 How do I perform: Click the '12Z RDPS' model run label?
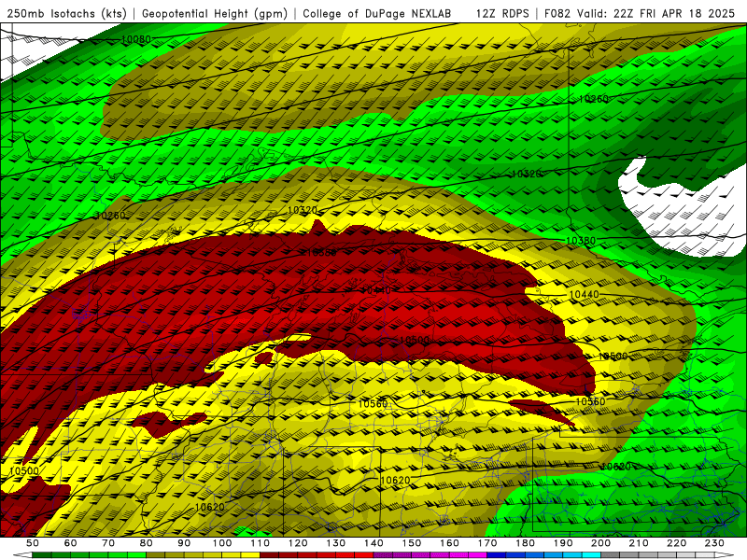(502, 14)
